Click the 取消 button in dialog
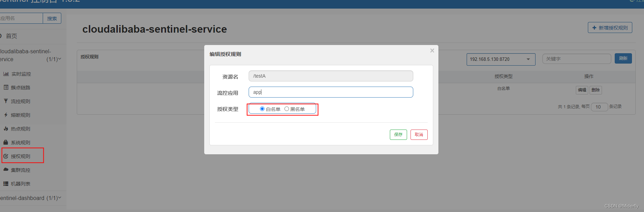The width and height of the screenshot is (644, 212). (419, 135)
